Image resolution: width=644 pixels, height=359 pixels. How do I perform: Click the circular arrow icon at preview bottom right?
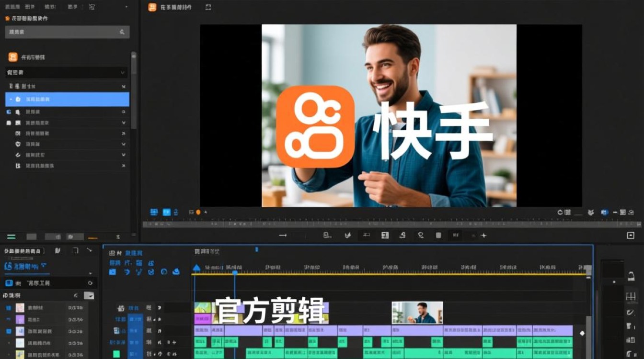coord(560,212)
